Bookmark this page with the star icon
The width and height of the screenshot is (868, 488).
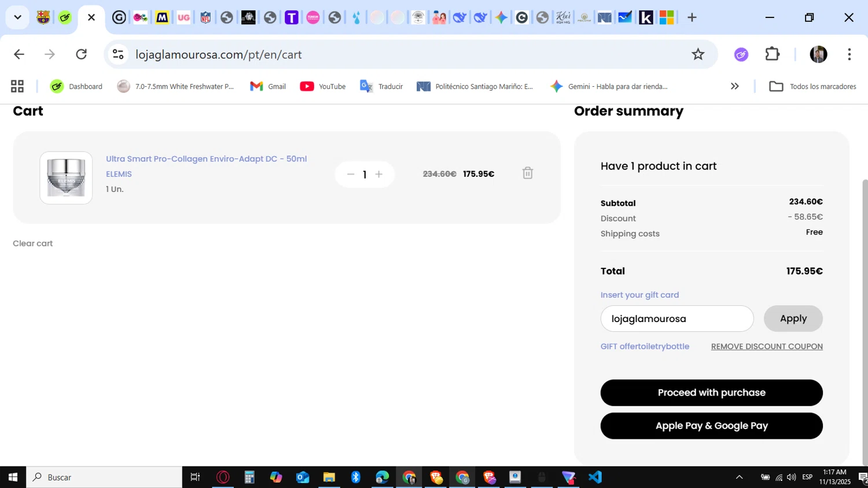click(x=698, y=54)
